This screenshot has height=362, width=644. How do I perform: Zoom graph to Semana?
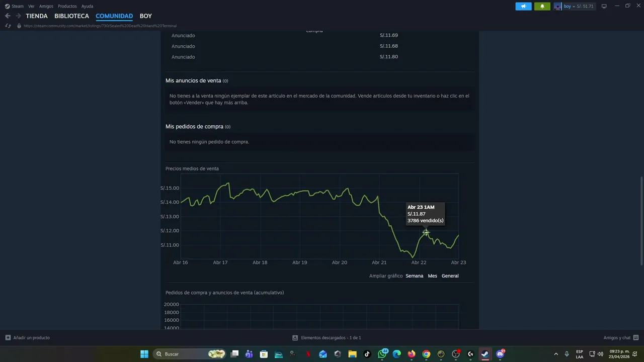[x=415, y=276]
